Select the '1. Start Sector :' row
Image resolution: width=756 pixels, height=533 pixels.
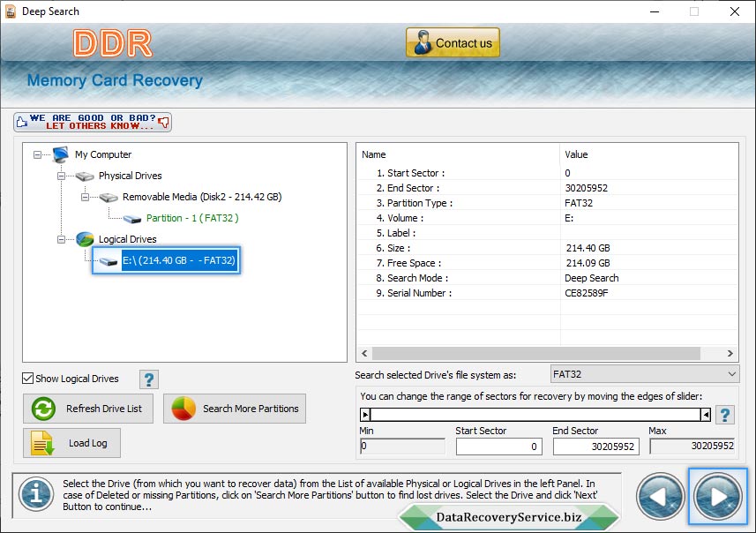(548, 173)
